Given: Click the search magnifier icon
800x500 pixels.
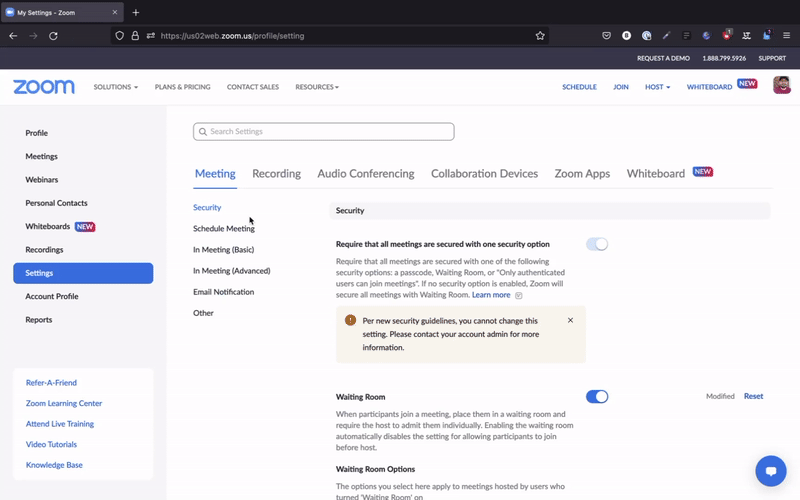Looking at the screenshot, I should [x=203, y=132].
